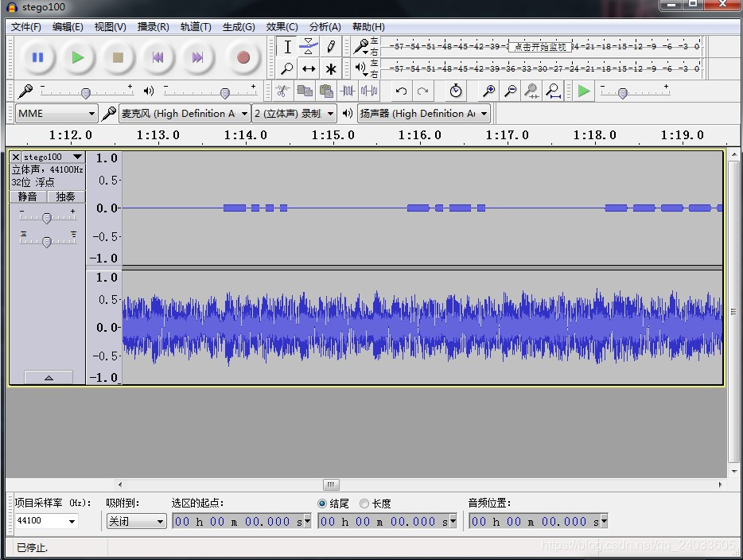Start playback with the green Play button

[78, 58]
